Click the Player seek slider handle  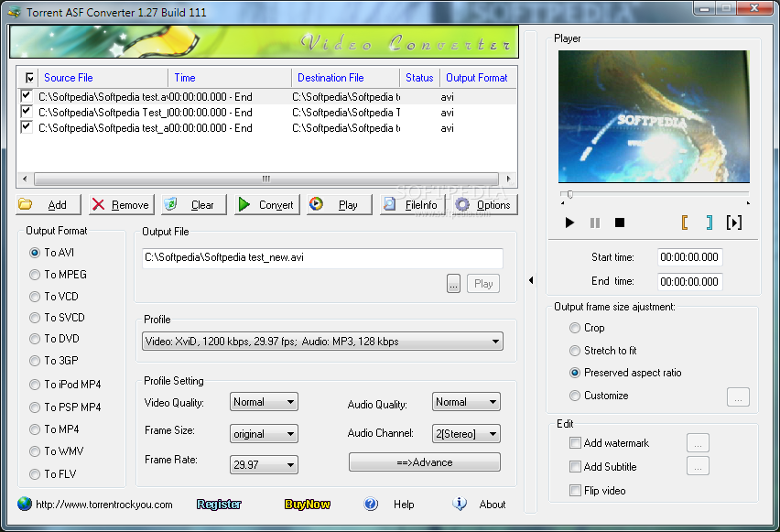(570, 194)
